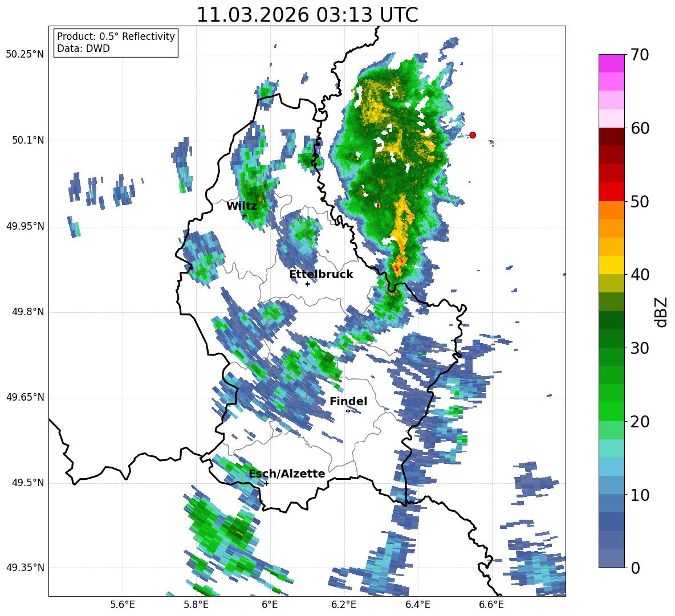Click the orange colorbar segment below 50
The image size is (675, 616).
click(x=611, y=210)
